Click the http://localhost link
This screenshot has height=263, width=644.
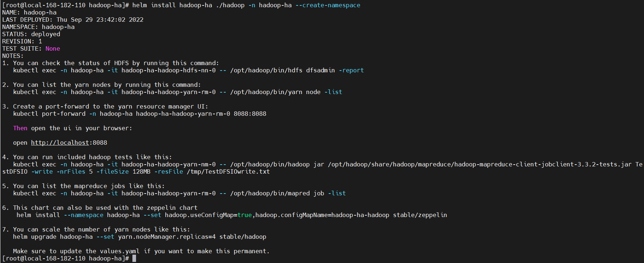pyautogui.click(x=60, y=143)
